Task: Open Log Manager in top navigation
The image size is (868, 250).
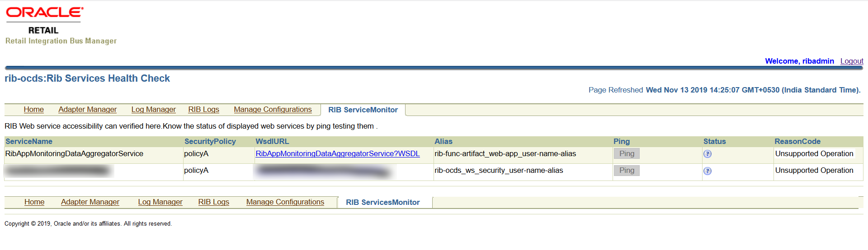Action: click(154, 110)
